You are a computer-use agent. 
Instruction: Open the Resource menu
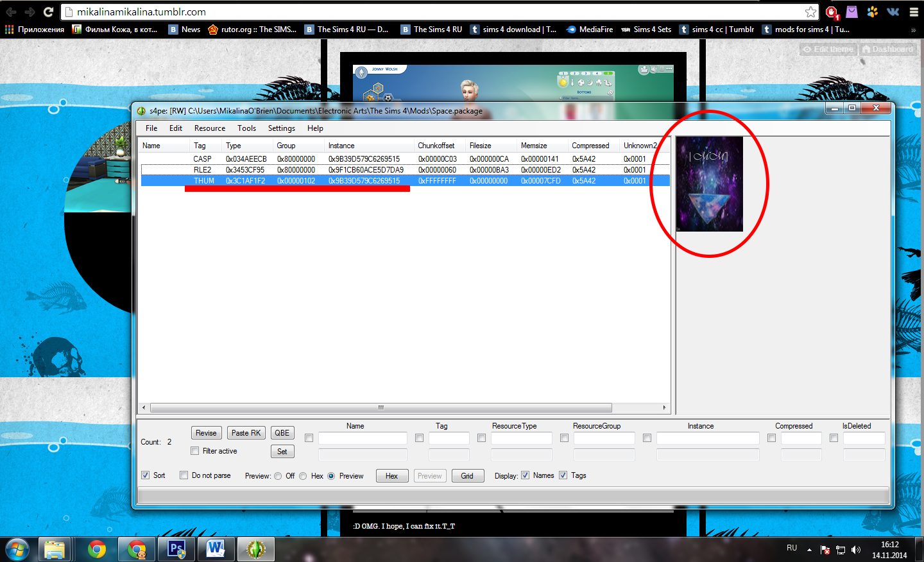pyautogui.click(x=210, y=128)
